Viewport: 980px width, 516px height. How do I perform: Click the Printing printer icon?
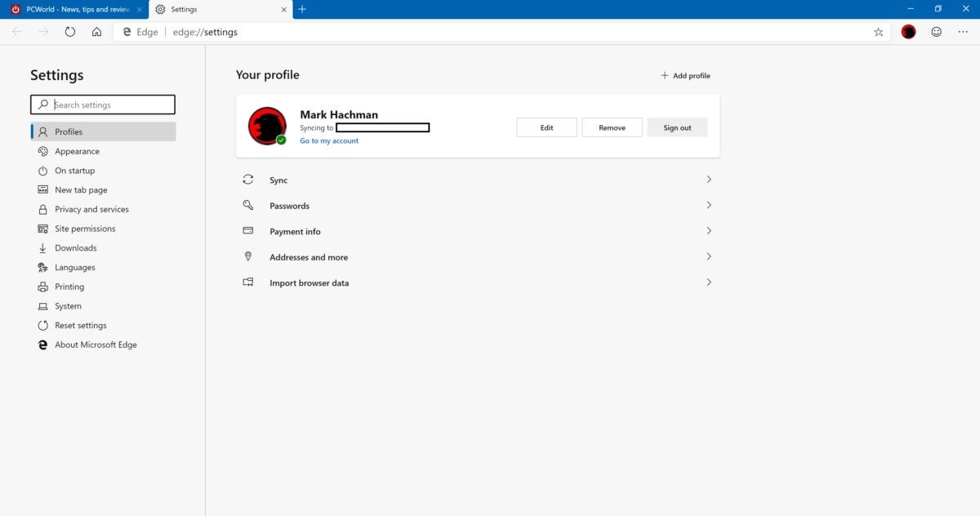(x=43, y=287)
